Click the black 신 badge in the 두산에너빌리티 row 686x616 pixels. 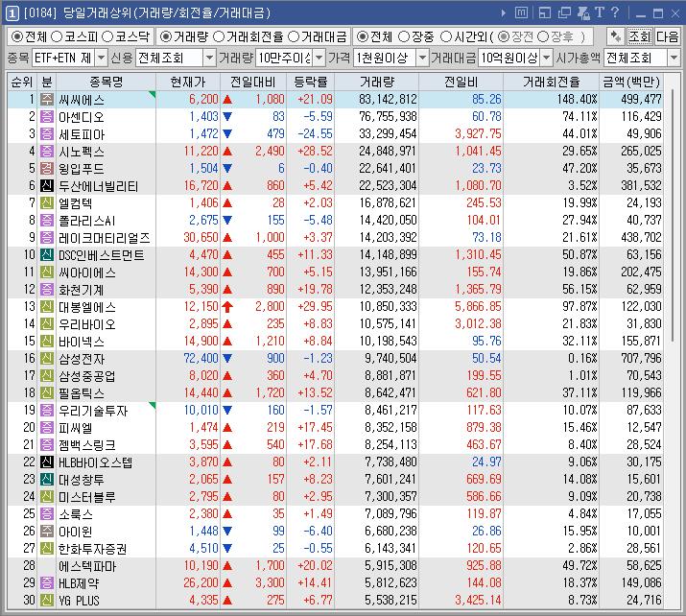coord(47,186)
